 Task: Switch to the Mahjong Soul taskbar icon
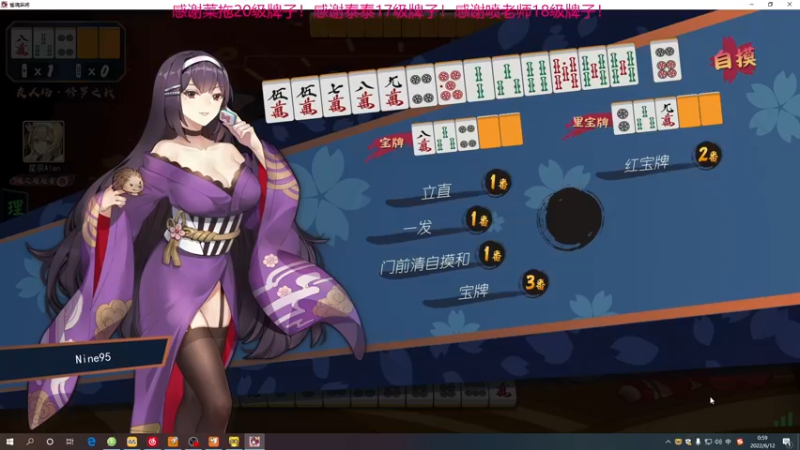[x=255, y=442]
